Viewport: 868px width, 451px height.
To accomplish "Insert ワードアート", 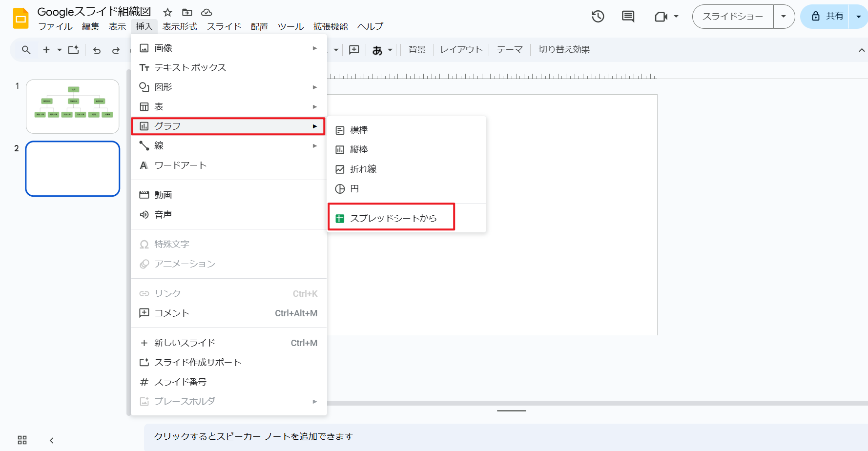I will click(x=228, y=165).
